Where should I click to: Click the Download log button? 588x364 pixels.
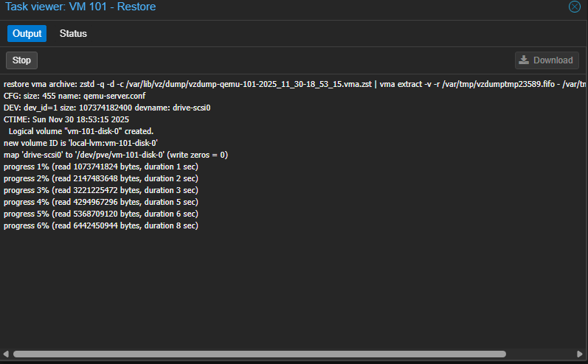pos(546,60)
